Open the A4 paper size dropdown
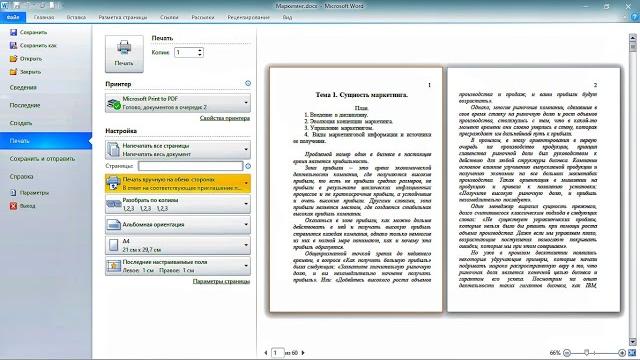Image resolution: width=640 pixels, height=360 pixels. (x=178, y=245)
